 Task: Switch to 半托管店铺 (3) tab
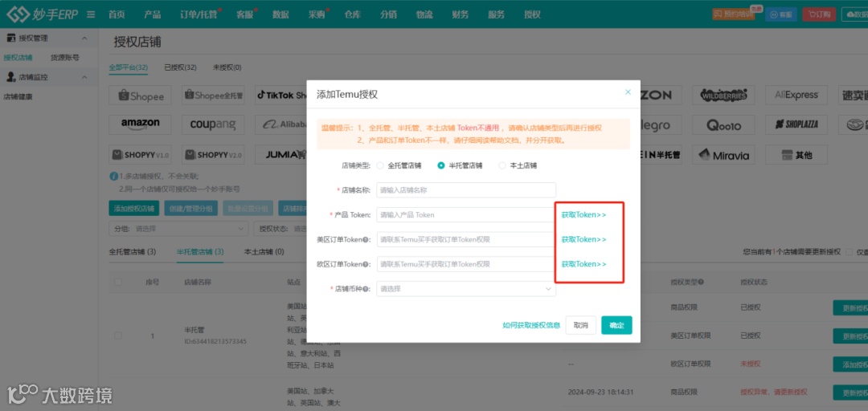tap(200, 252)
